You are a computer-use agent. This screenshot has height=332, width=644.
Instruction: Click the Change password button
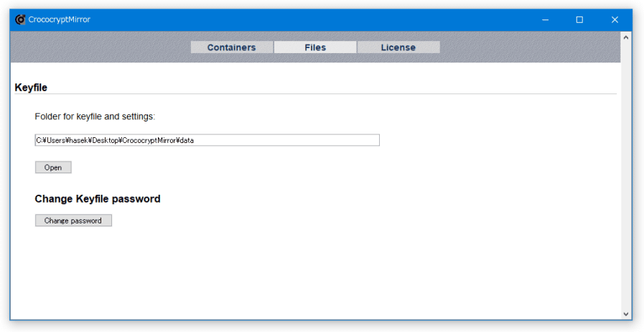pyautogui.click(x=73, y=220)
